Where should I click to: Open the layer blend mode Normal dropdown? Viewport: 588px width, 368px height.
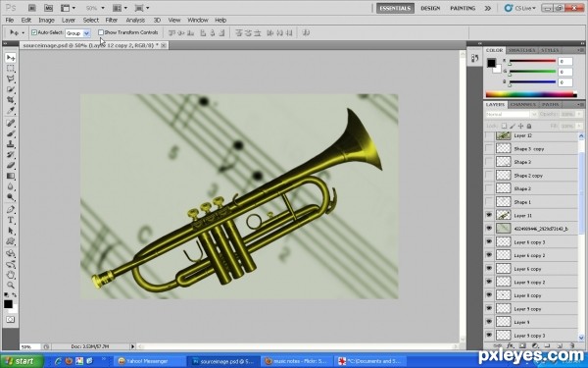click(512, 114)
